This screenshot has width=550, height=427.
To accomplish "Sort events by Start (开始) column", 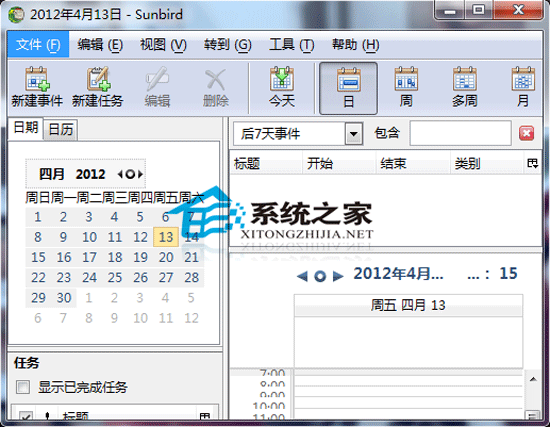I will [x=339, y=163].
